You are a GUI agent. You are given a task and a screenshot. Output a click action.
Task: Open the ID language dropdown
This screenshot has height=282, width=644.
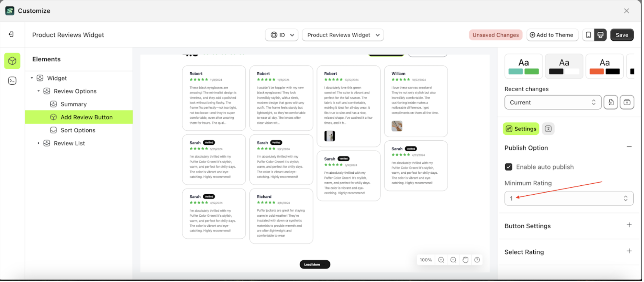point(282,35)
